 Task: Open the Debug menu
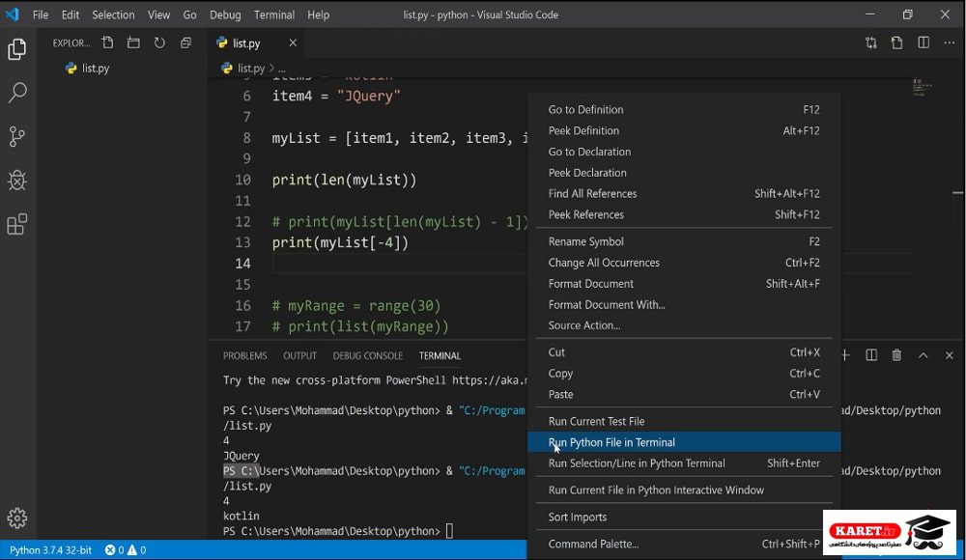tap(225, 14)
